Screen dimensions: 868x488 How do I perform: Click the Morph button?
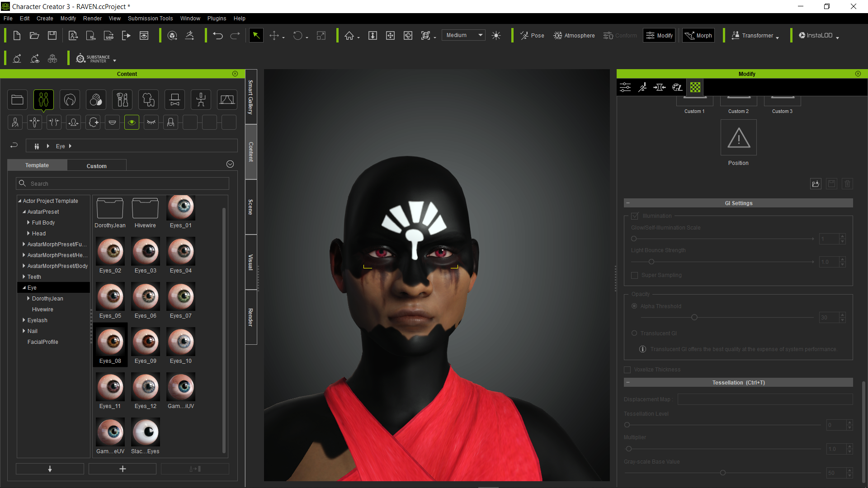pos(698,36)
